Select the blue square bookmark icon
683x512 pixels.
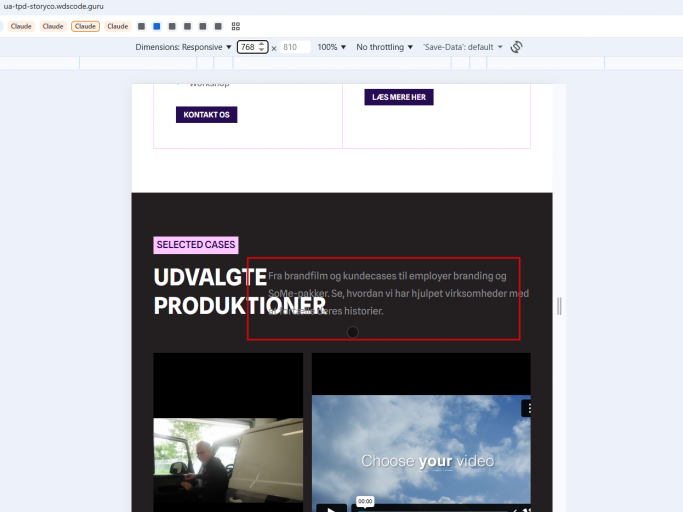click(x=157, y=27)
